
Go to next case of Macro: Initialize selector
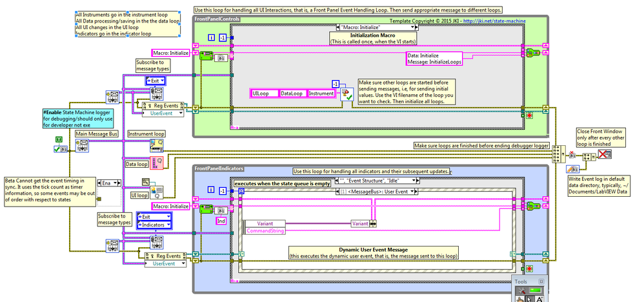pyautogui.click(x=417, y=27)
